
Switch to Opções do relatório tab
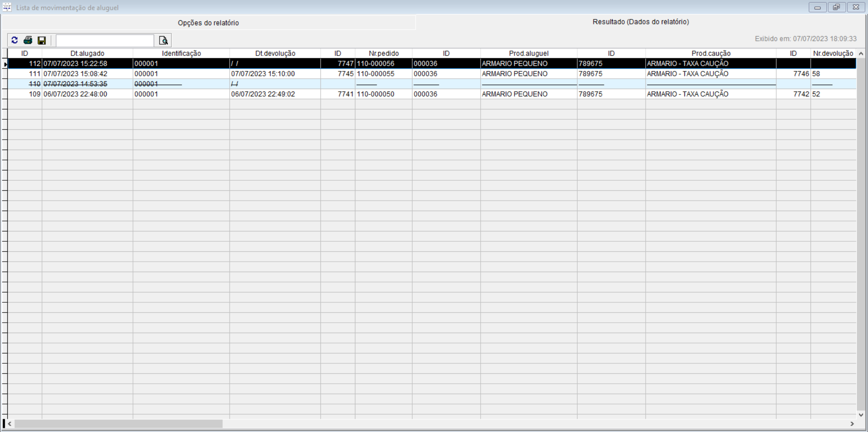tap(208, 23)
